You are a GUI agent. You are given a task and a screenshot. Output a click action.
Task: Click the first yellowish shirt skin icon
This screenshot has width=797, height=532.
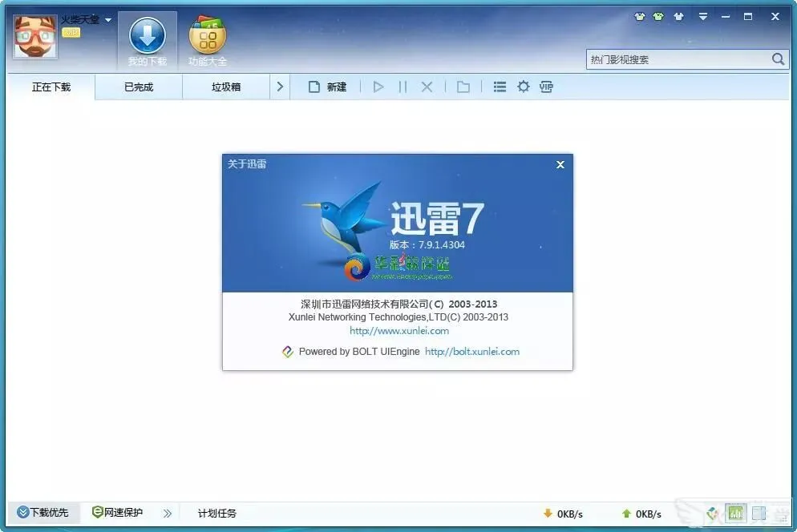pyautogui.click(x=640, y=17)
